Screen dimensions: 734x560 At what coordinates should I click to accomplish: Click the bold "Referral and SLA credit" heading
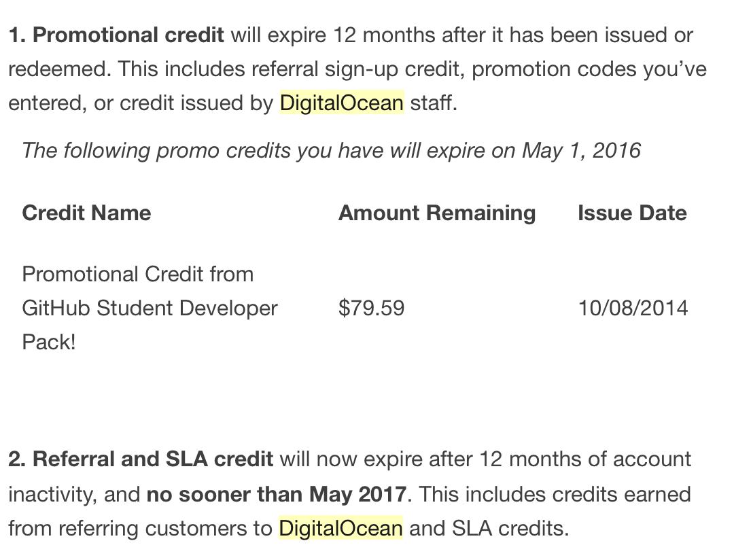coord(152,459)
